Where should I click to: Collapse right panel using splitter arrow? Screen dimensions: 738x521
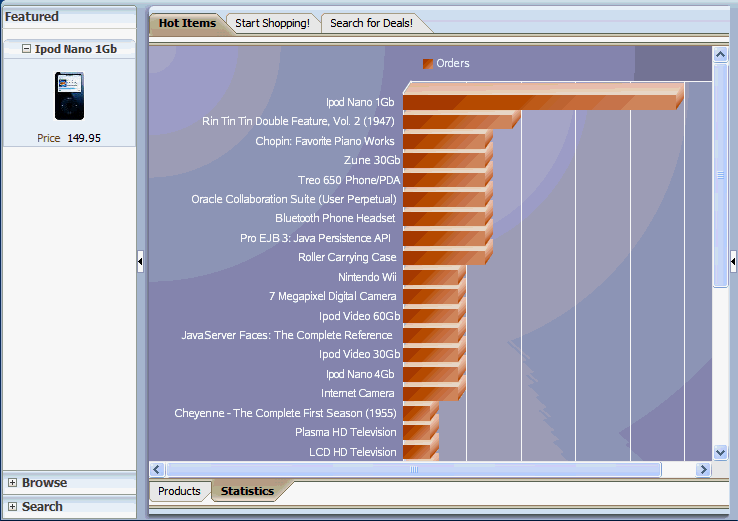[733, 261]
